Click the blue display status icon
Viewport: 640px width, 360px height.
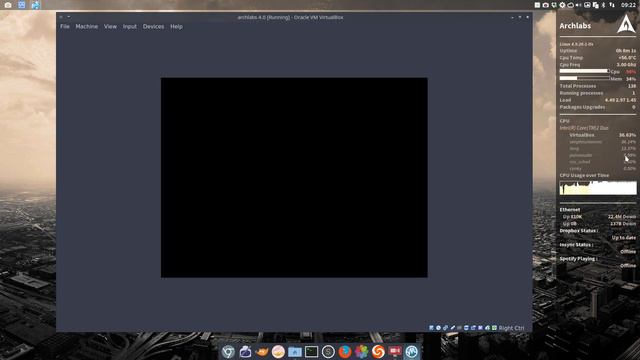466,328
